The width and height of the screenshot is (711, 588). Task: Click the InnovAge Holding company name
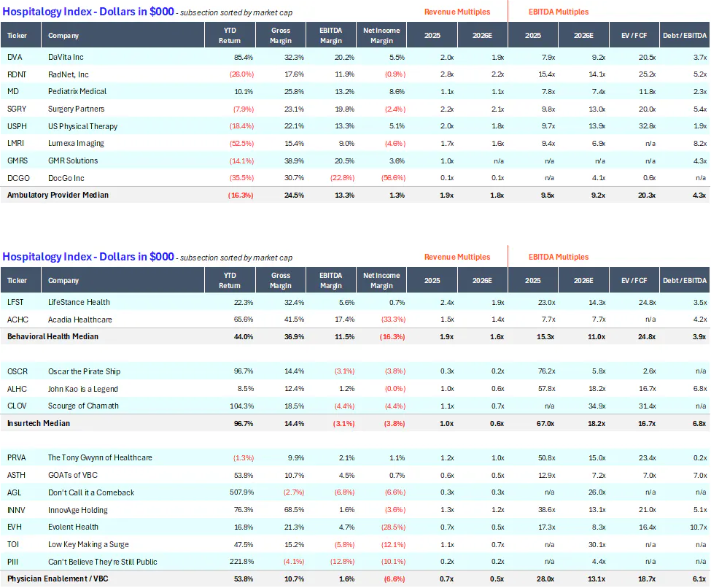(x=78, y=510)
